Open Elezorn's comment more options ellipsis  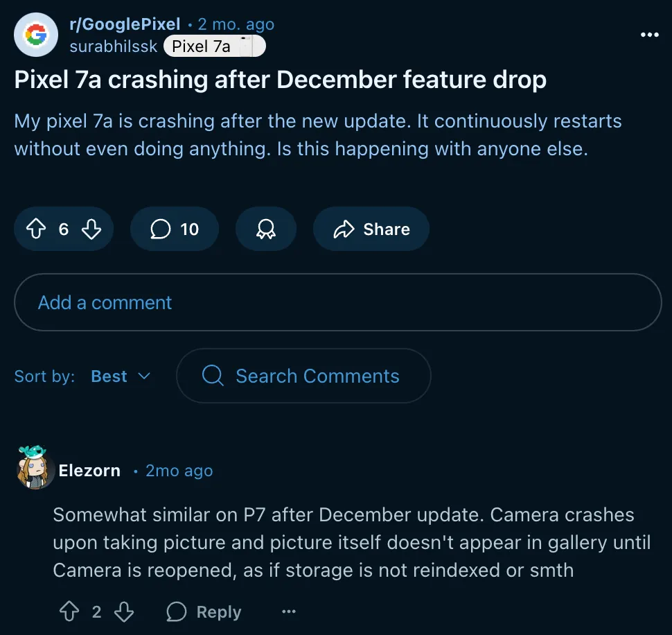pyautogui.click(x=289, y=611)
